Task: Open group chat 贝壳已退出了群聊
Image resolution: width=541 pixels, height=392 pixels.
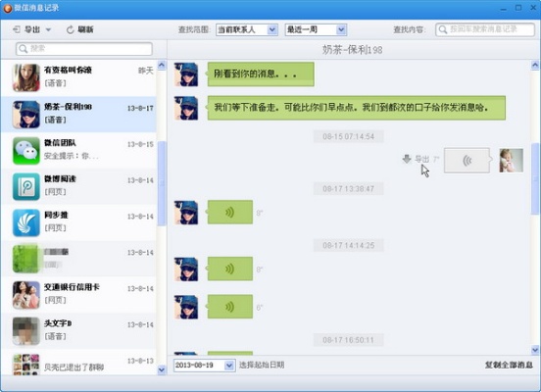Action: pos(78,363)
